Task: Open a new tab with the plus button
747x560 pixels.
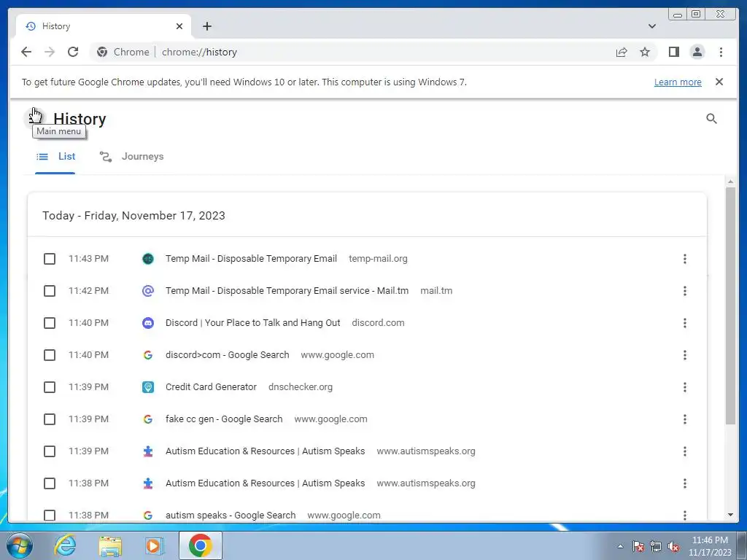Action: (206, 26)
